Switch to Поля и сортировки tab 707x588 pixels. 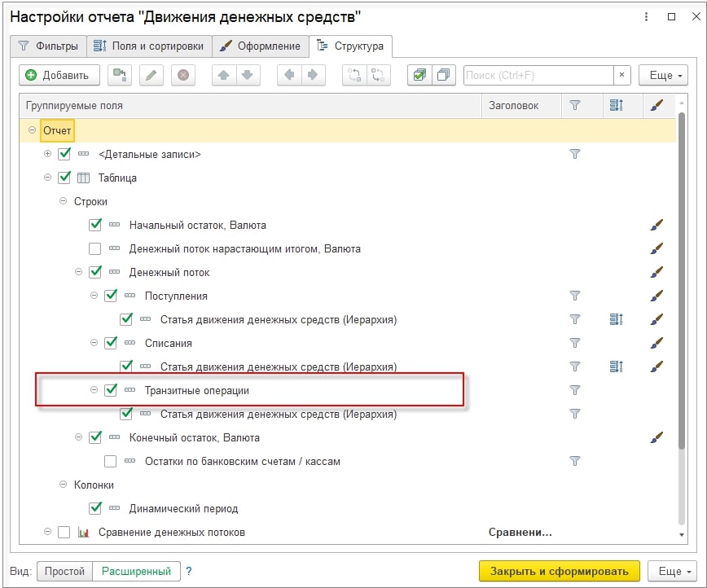[149, 46]
